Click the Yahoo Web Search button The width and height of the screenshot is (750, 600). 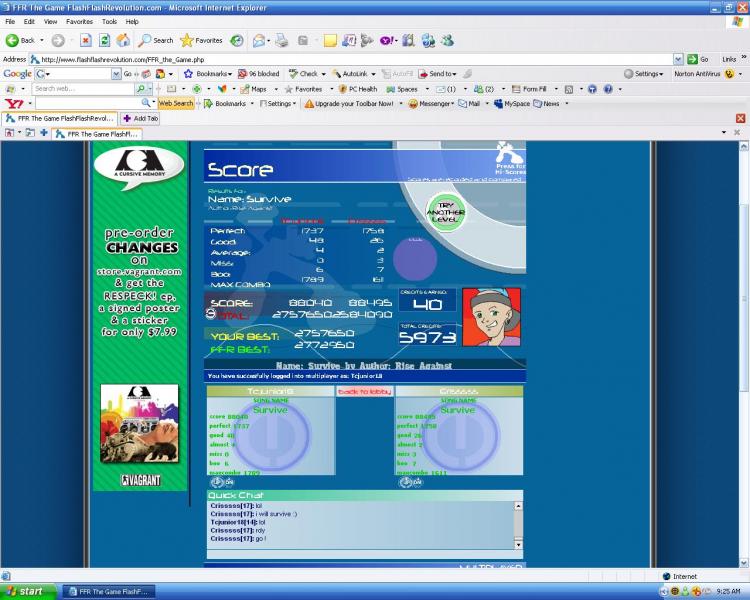176,104
